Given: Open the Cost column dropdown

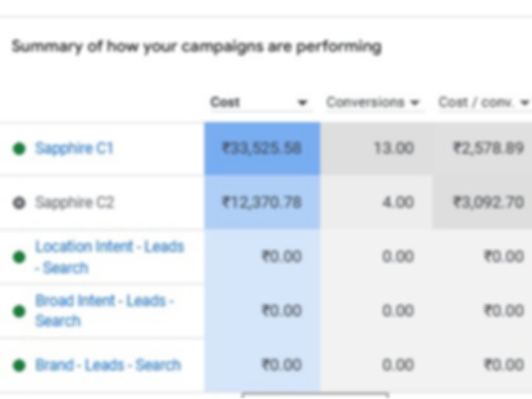Looking at the screenshot, I should coord(303,103).
